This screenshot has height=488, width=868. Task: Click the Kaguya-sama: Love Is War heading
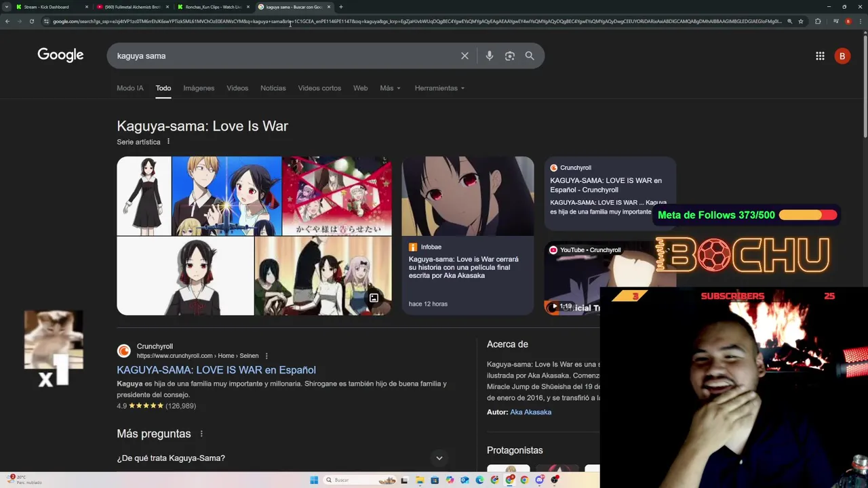tap(202, 126)
